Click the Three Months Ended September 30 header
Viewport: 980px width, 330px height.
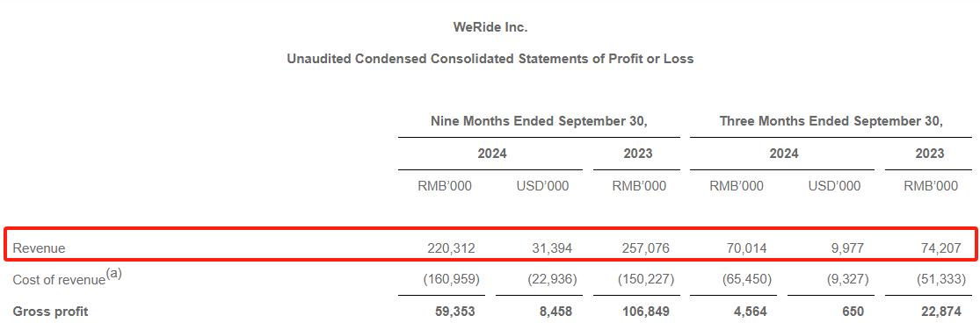tap(831, 122)
